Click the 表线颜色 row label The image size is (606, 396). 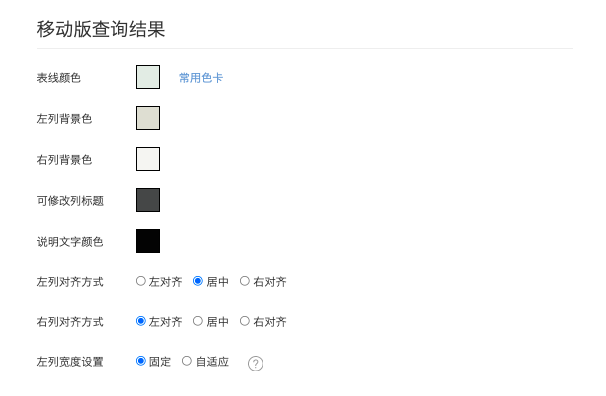coord(59,78)
